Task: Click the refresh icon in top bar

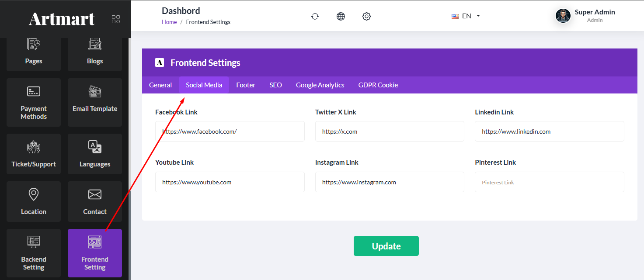Action: click(315, 16)
